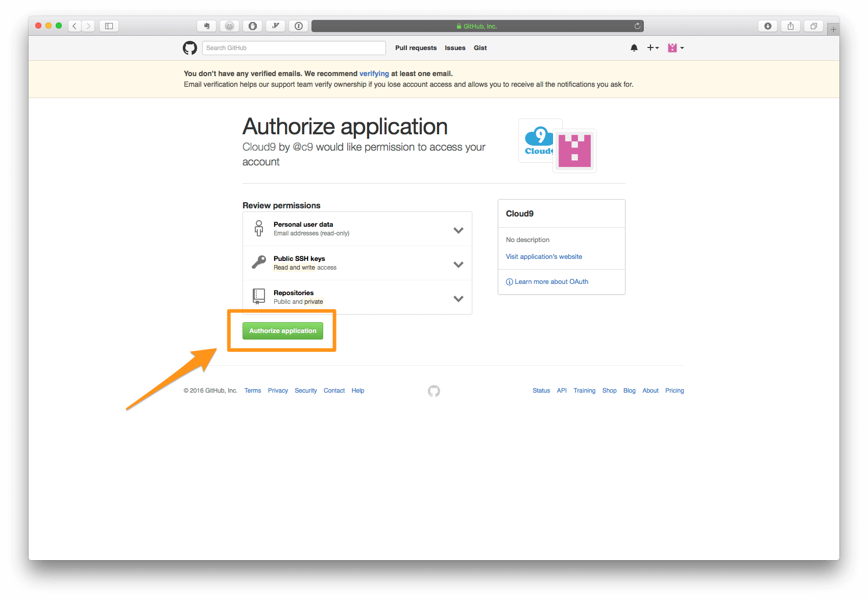Show all tabs overview button
This screenshot has height=601, width=868.
pos(814,26)
